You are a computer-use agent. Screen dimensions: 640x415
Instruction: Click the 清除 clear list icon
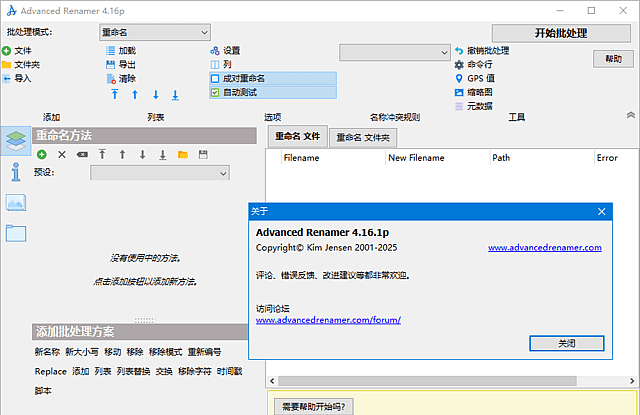[x=111, y=78]
